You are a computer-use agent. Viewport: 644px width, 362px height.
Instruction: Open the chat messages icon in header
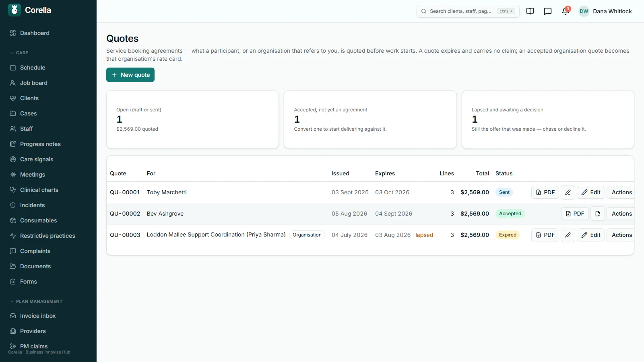tap(548, 11)
